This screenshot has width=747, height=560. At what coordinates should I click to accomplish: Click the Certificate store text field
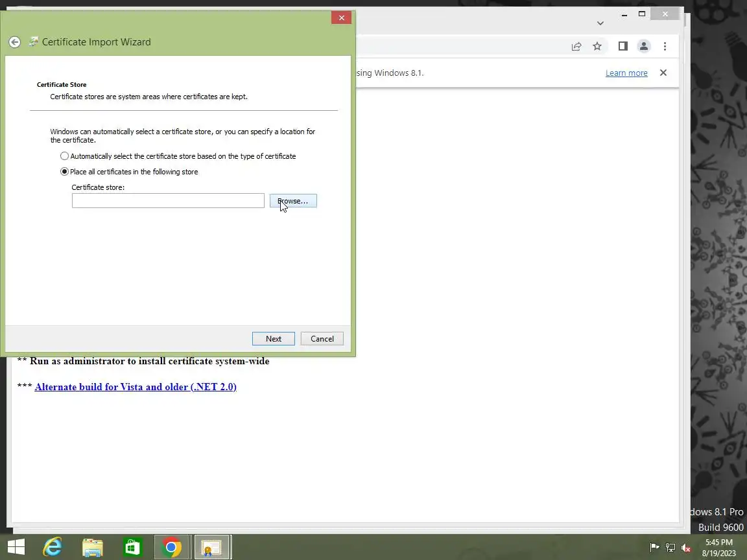click(168, 200)
